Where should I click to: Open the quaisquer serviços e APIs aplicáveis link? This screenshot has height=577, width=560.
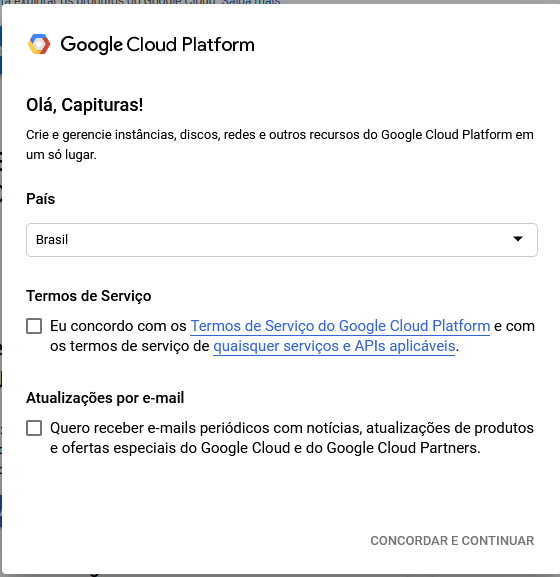tap(334, 346)
